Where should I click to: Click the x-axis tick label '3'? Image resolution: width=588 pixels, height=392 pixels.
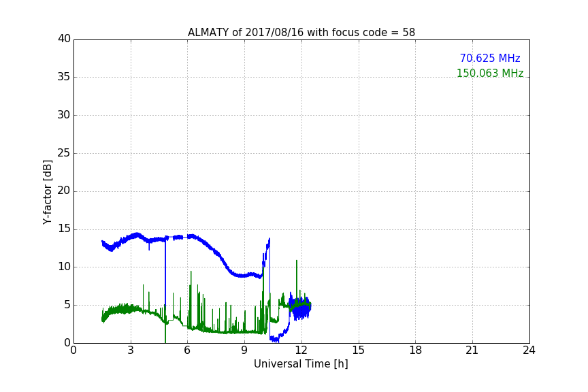(131, 350)
